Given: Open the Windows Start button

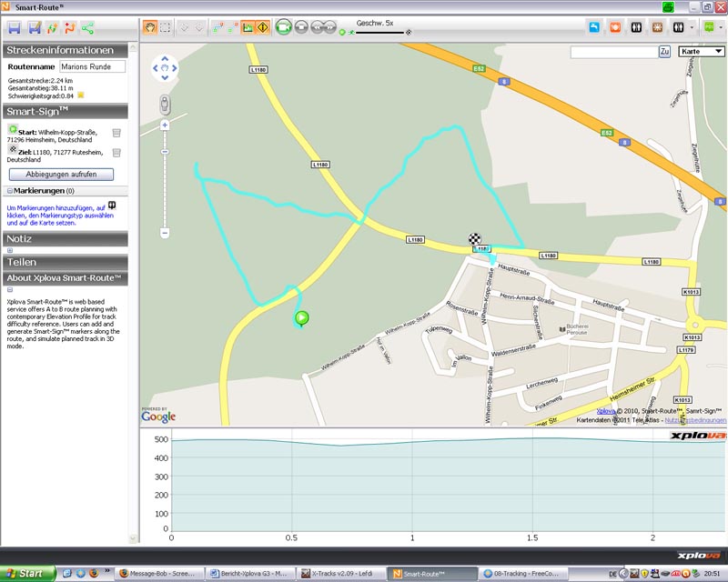Looking at the screenshot, I should [27, 573].
